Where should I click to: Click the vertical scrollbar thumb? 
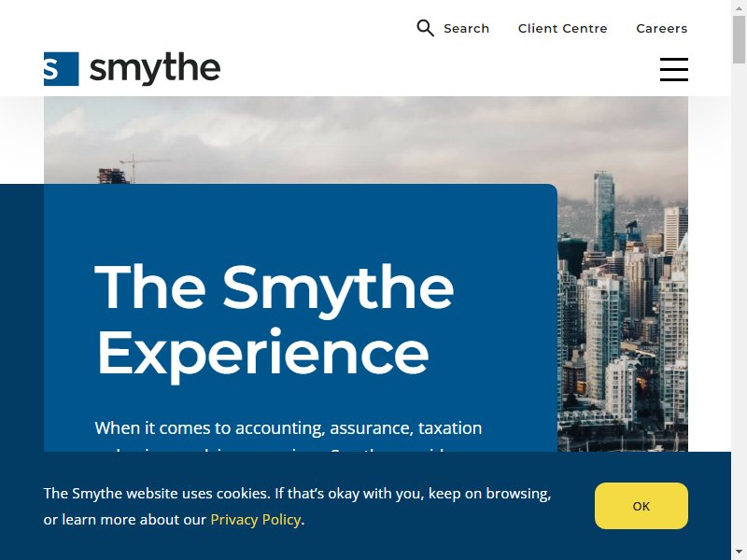click(x=739, y=39)
